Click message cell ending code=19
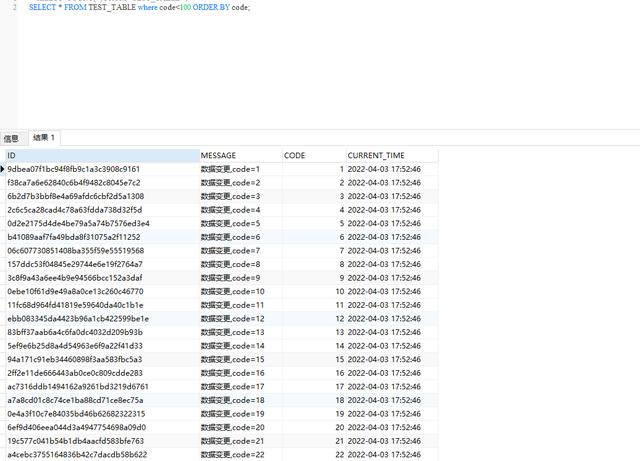 tap(240, 414)
